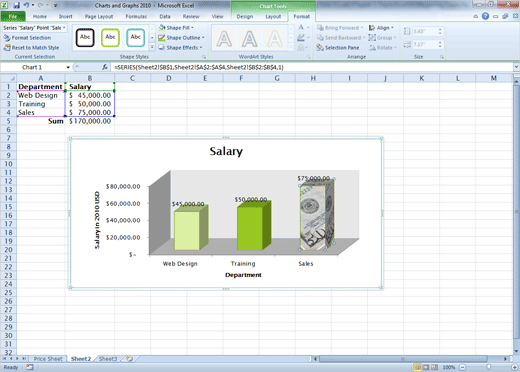The width and height of the screenshot is (520, 372).
Task: Switch to the Layout chart tab
Action: (273, 16)
